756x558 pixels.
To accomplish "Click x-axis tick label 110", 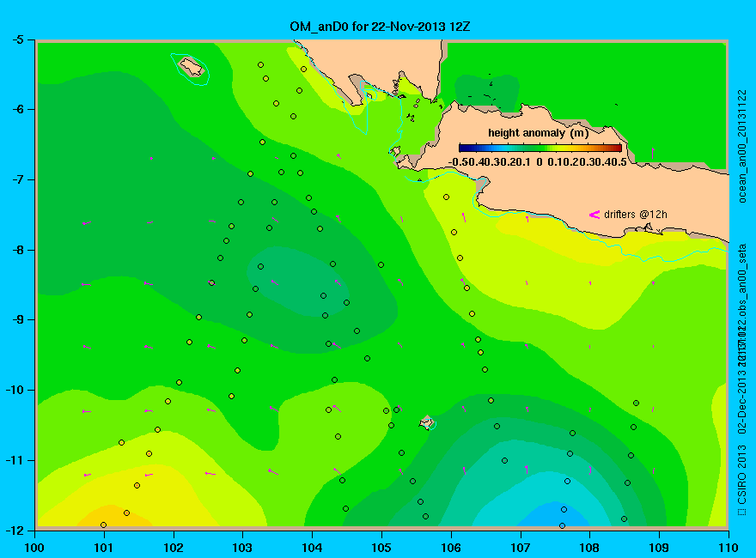I will [x=729, y=548].
